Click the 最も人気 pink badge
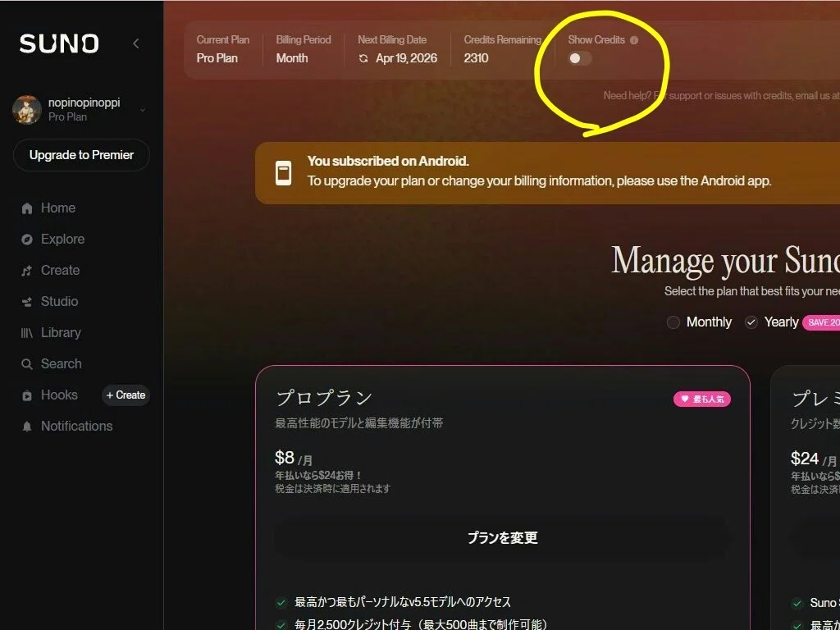The width and height of the screenshot is (840, 630). pos(702,399)
